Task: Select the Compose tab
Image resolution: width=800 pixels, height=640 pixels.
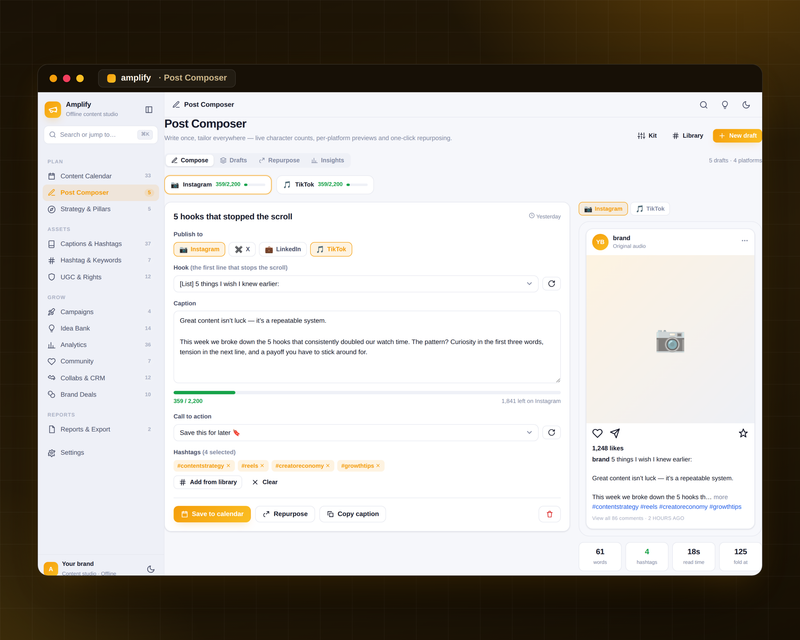Action: [190, 160]
